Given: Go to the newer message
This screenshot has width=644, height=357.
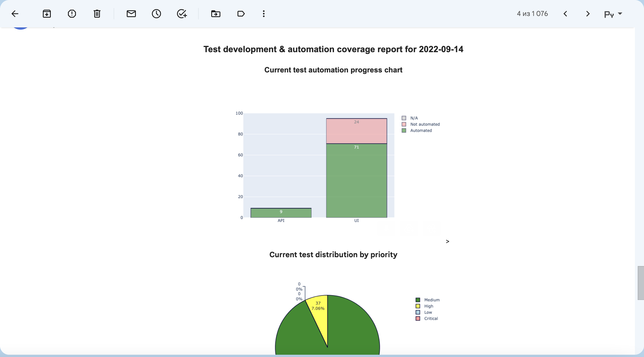Looking at the screenshot, I should click(565, 14).
